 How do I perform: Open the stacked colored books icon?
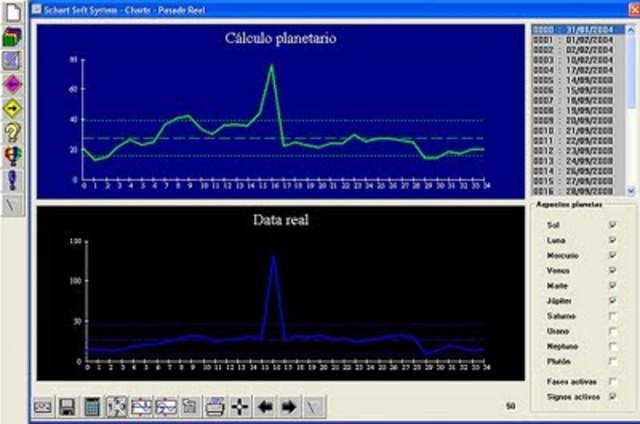pos(13,37)
